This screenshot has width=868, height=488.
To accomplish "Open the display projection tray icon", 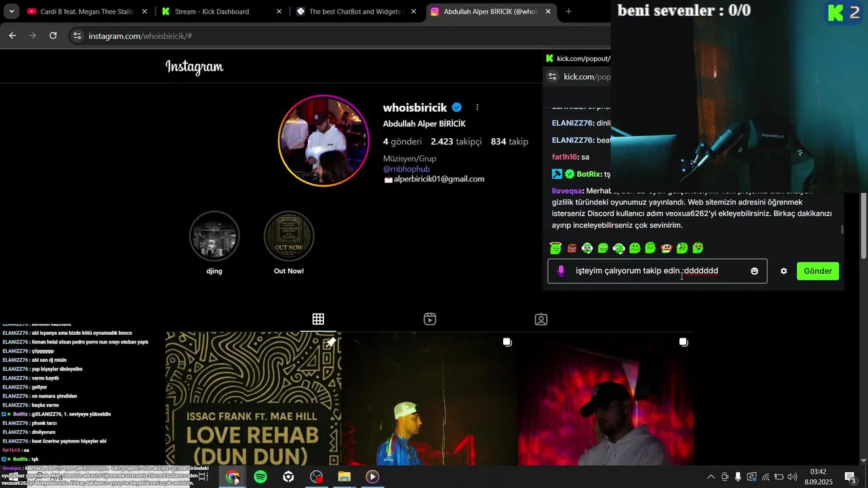I will (752, 477).
